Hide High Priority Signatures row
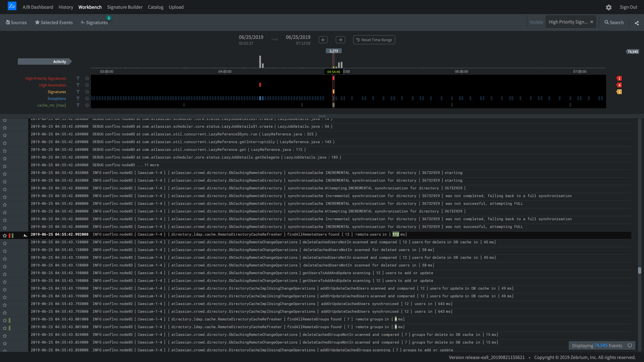 click(x=87, y=78)
